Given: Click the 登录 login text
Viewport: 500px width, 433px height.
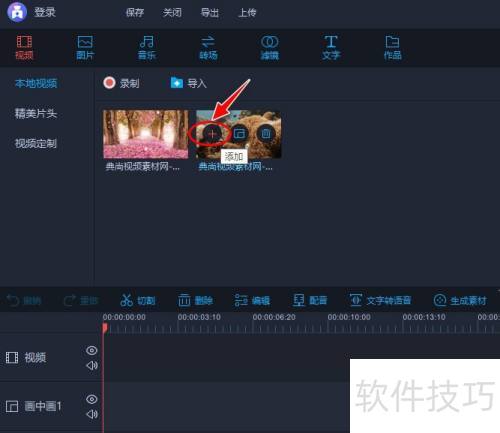Looking at the screenshot, I should (x=45, y=13).
